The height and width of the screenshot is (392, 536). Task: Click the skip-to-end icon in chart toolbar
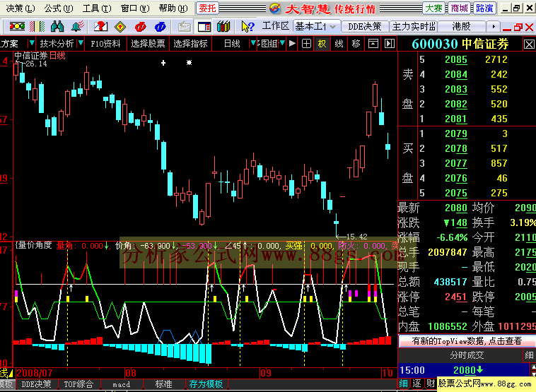[x=390, y=43]
